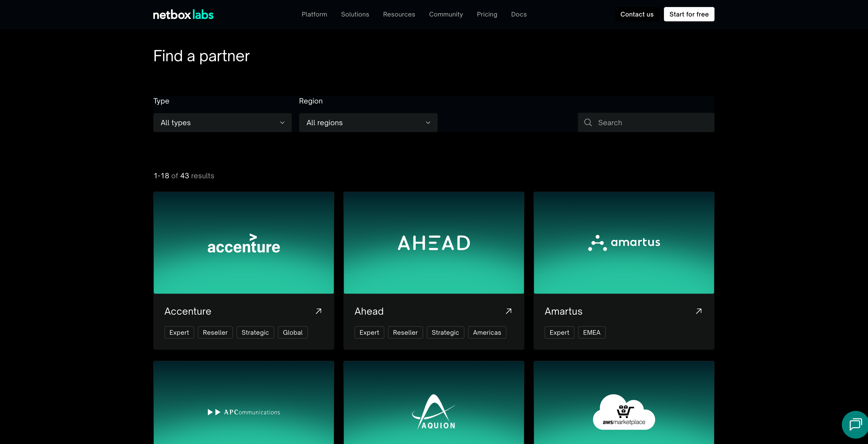Click Ahead's Reseller tag

(405, 333)
